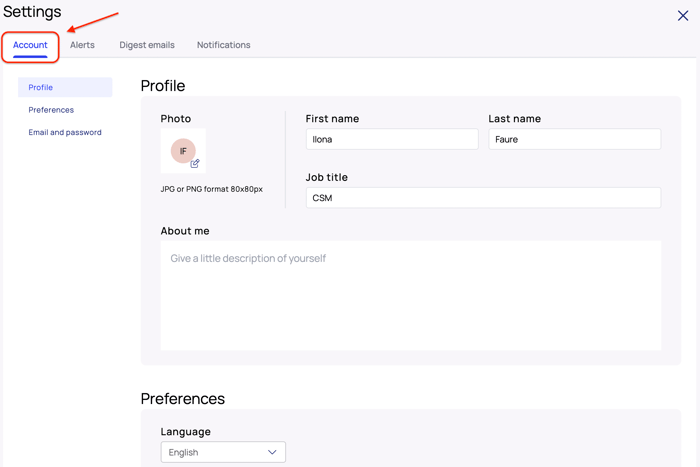
Task: Click the First name field containing Ilona
Action: [x=391, y=140]
